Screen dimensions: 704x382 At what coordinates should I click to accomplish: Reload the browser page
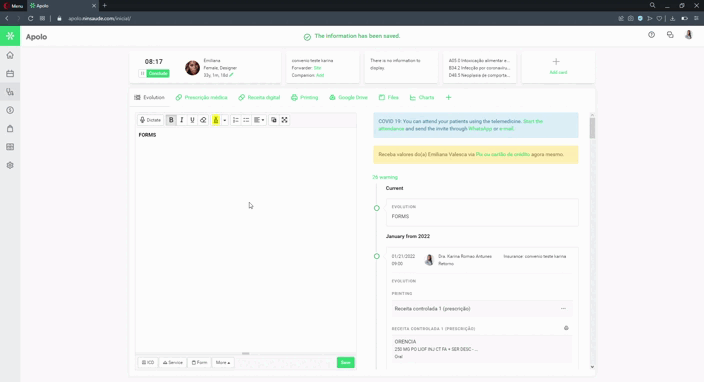[31, 18]
